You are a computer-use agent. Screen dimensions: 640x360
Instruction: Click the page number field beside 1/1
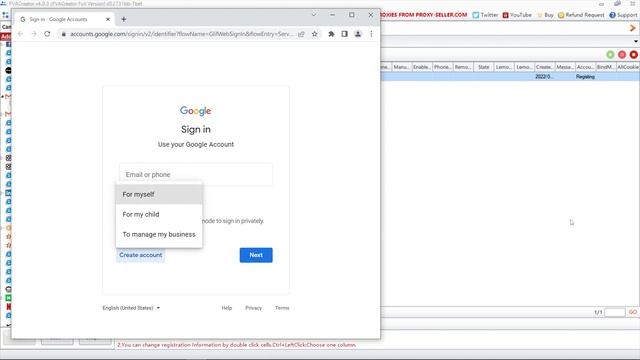point(615,312)
